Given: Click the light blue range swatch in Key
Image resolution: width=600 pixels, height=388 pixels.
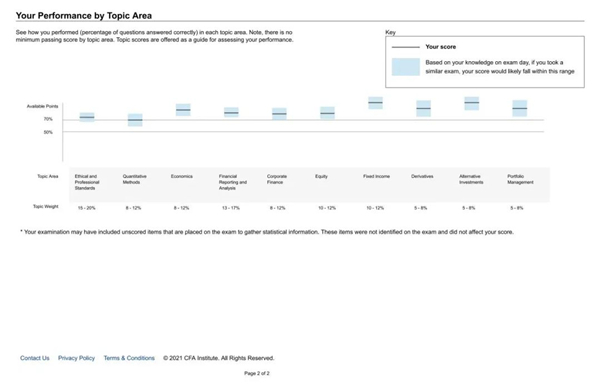Looking at the screenshot, I should [x=406, y=67].
